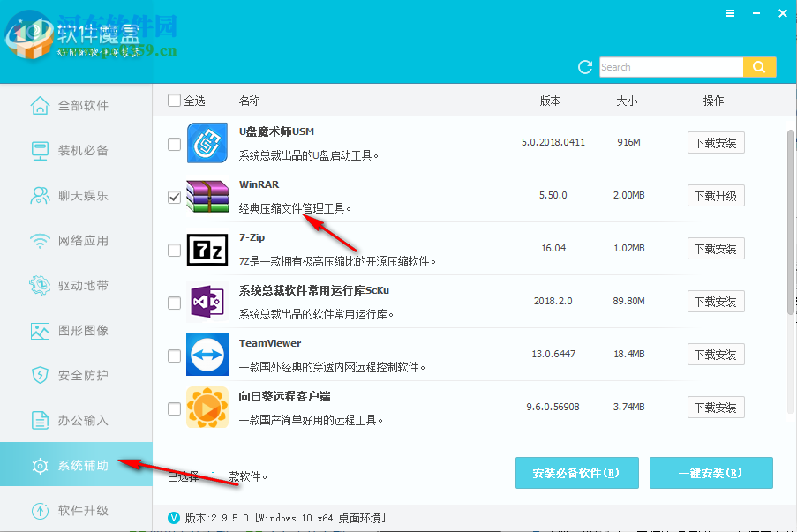Click the cog icon for 系统辅助
Viewport: 797px width, 532px height.
(40, 466)
